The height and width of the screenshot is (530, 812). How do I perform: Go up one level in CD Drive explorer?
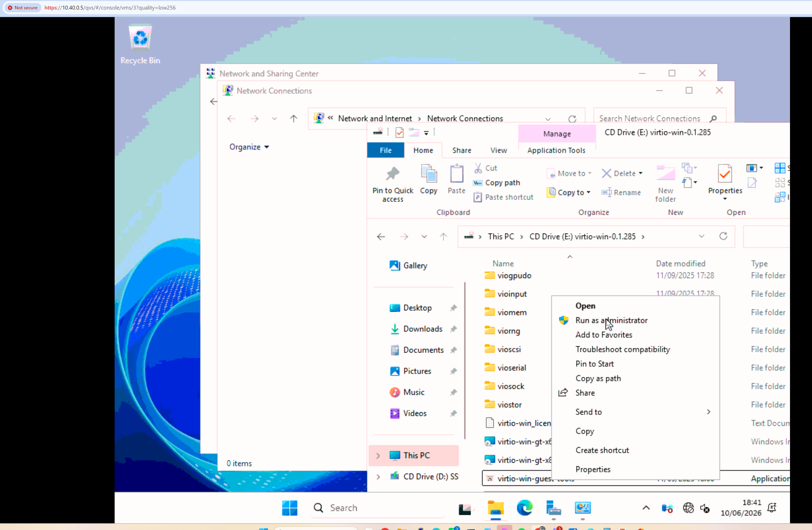(443, 236)
